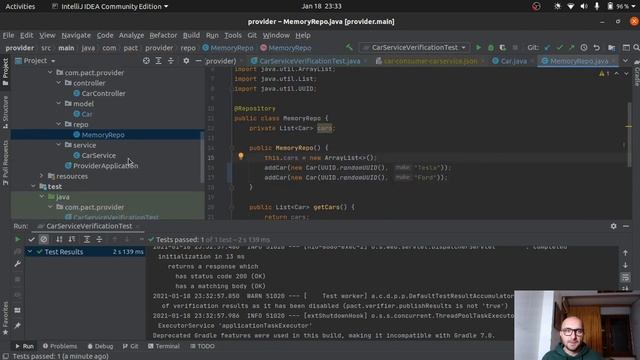The image size is (640, 360).
Task: Hide the Project tool window
Action: 198,61
